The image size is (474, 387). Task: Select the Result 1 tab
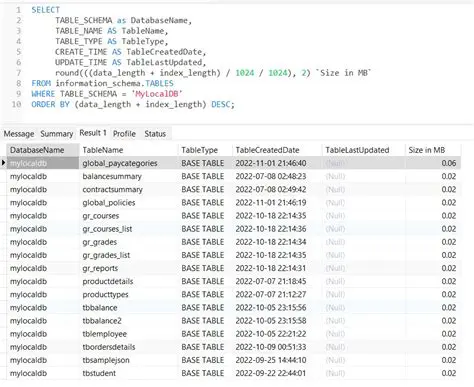[x=93, y=133]
